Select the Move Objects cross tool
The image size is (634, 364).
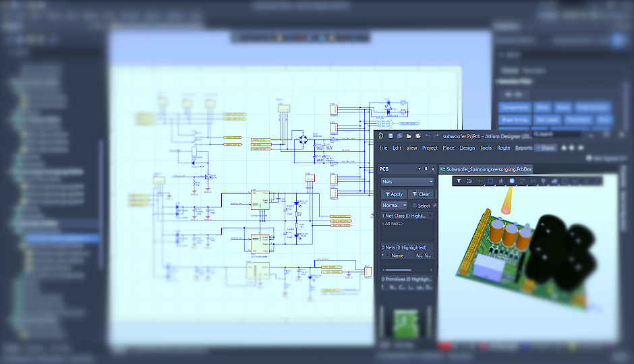pos(480,181)
